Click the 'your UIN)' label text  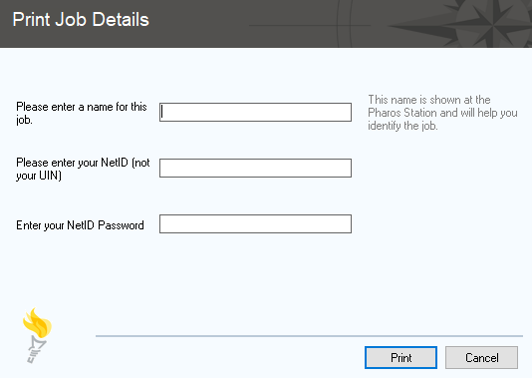pos(39,175)
